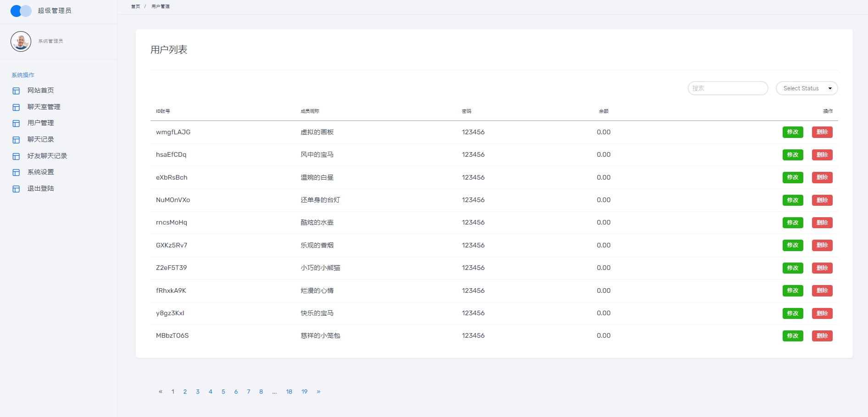Click the blue logo at top left
This screenshot has width=868, height=417.
[x=21, y=11]
